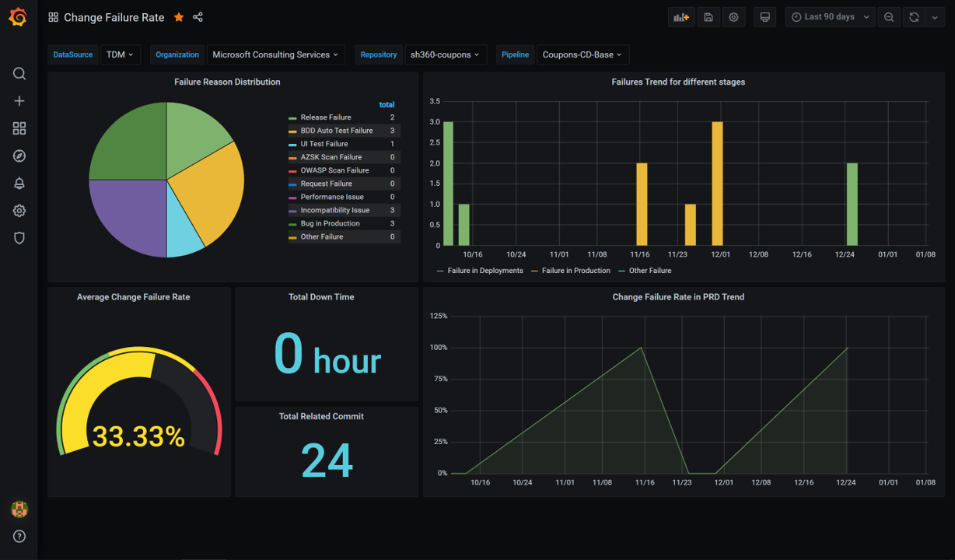Click the 33.33% gauge value
Image resolution: width=955 pixels, height=560 pixels.
tap(138, 436)
